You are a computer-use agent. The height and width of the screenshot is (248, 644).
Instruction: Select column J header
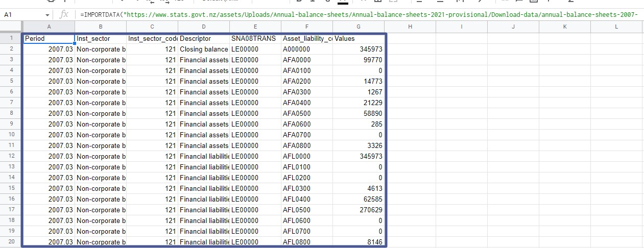point(513,27)
